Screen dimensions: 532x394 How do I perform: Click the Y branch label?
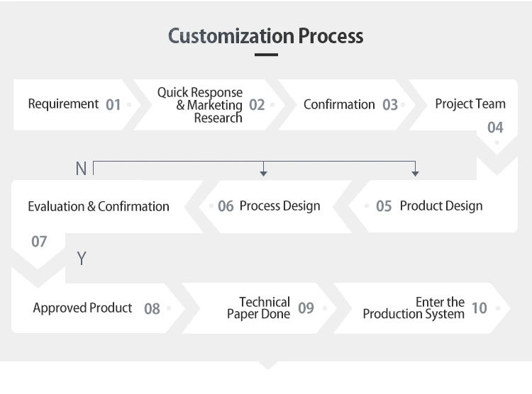82,259
